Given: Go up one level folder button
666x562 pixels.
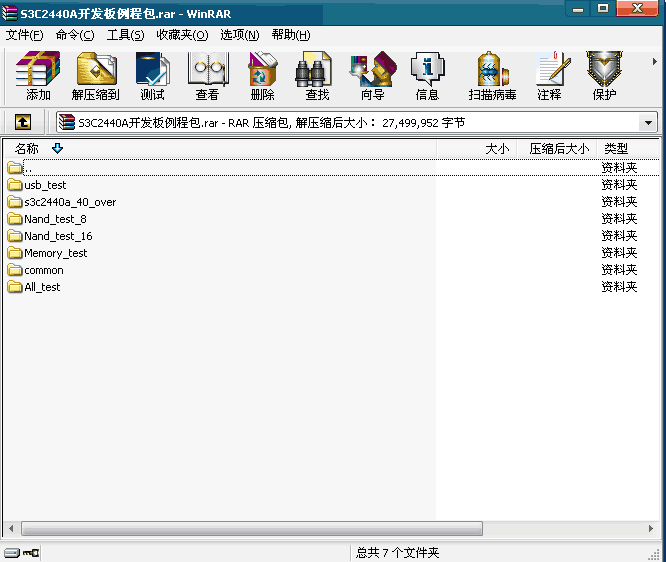Looking at the screenshot, I should tap(23, 122).
